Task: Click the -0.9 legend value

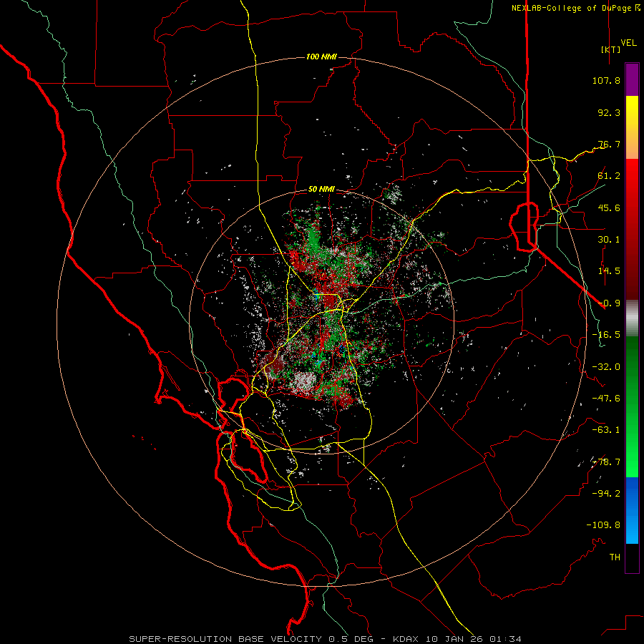Action: 609,303
